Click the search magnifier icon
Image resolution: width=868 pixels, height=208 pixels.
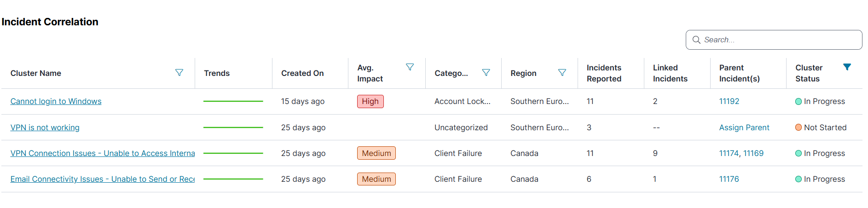tap(696, 40)
